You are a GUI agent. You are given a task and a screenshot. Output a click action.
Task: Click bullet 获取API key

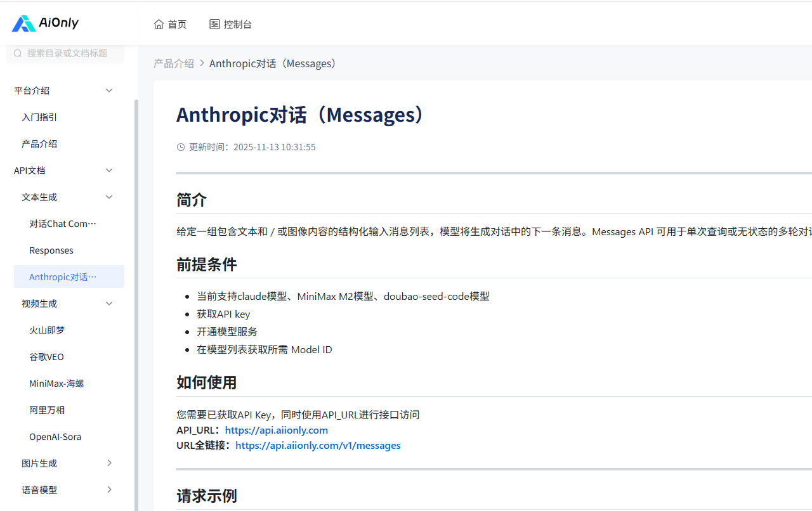pyautogui.click(x=223, y=314)
